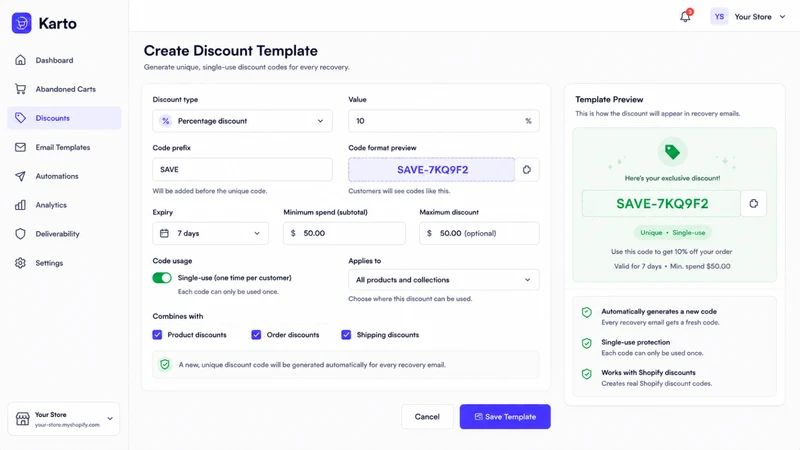This screenshot has height=450, width=800.
Task: Click the Code prefix SAVE field
Action: pos(242,169)
